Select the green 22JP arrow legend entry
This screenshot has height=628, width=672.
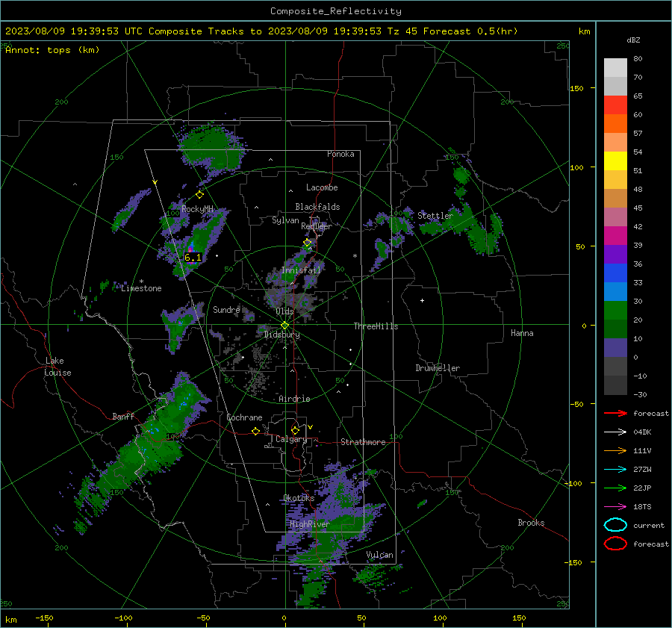click(x=615, y=488)
